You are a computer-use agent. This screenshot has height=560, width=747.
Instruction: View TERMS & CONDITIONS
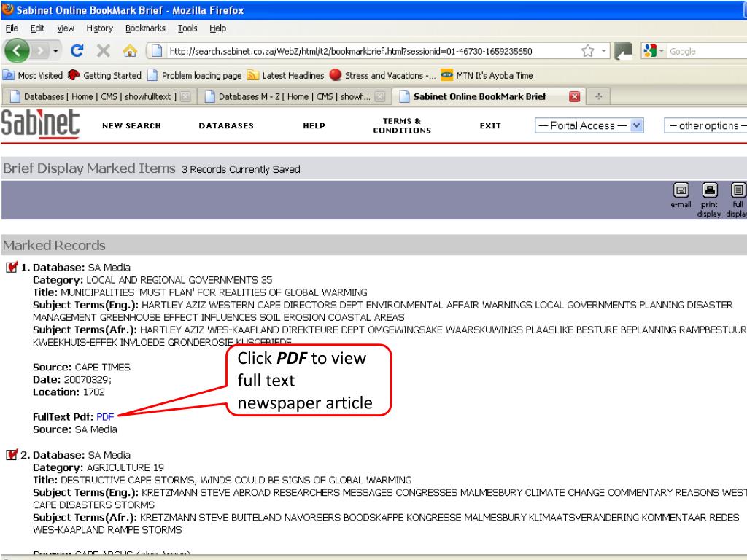pos(402,125)
